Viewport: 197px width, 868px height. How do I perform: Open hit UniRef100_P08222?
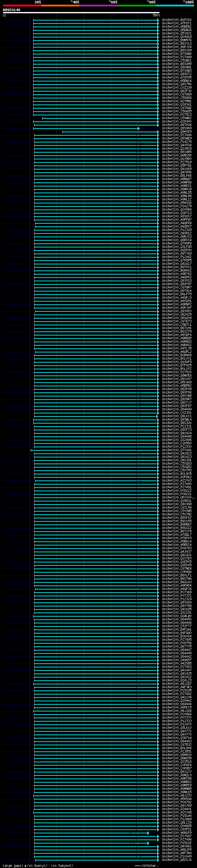pyautogui.click(x=176, y=491)
